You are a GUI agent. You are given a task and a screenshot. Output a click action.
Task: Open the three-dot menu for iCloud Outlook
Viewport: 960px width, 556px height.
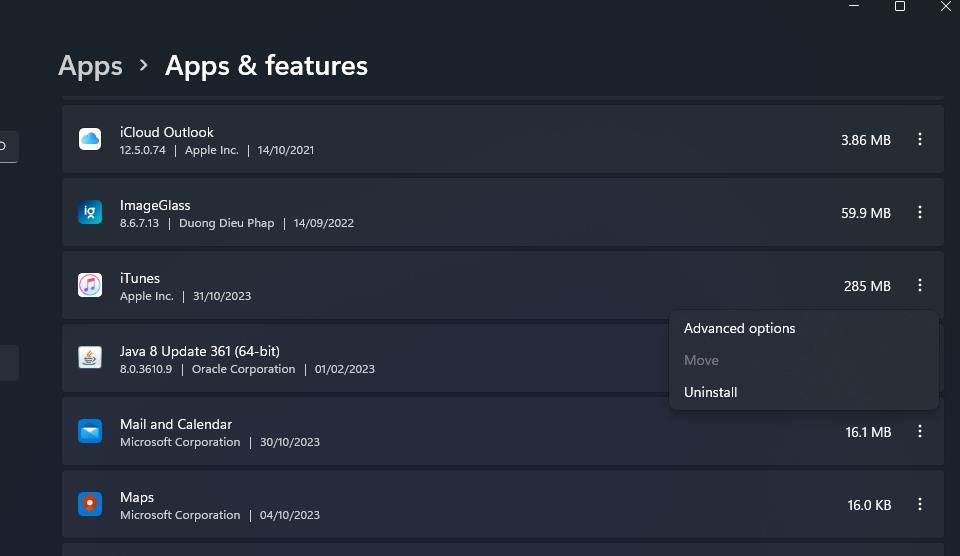click(x=919, y=140)
